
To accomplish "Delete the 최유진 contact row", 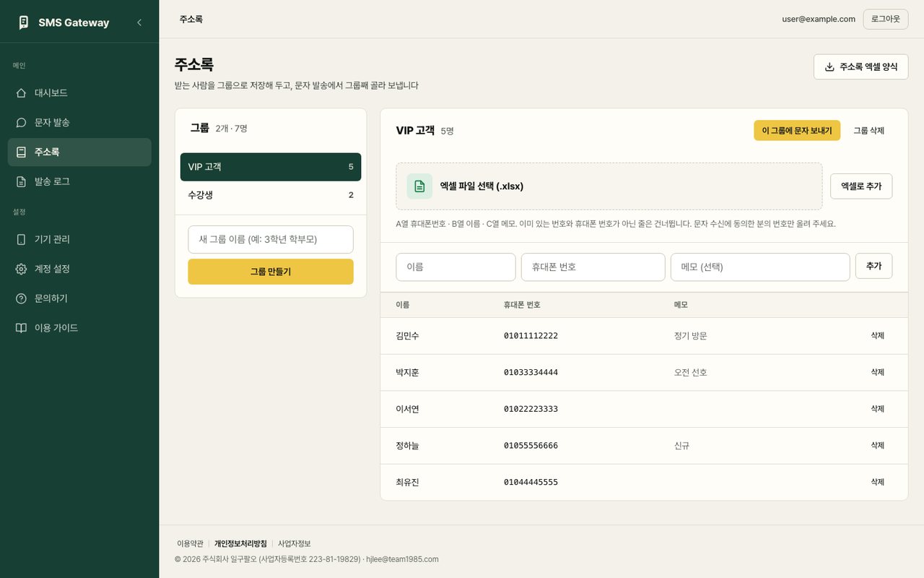I will 878,482.
